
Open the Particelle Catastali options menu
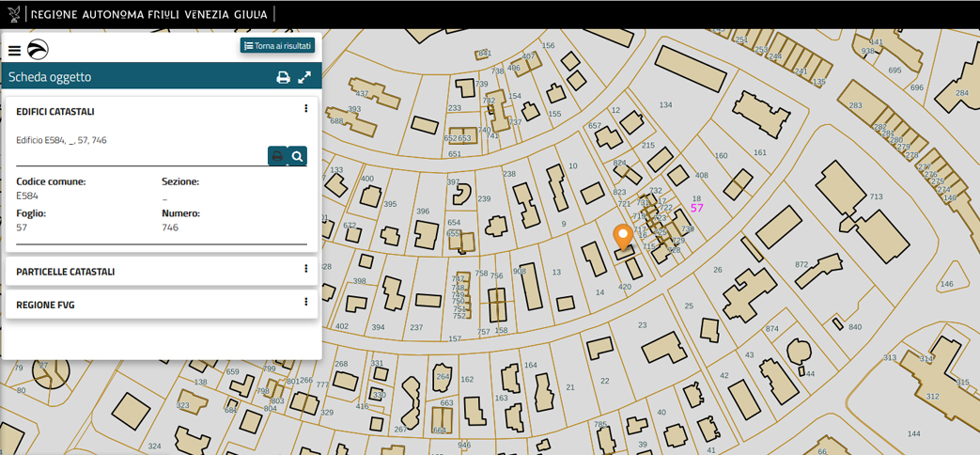[x=305, y=269]
